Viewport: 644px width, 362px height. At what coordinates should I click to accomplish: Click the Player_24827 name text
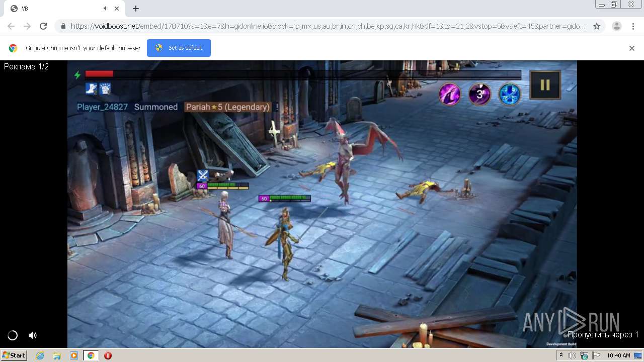[102, 107]
